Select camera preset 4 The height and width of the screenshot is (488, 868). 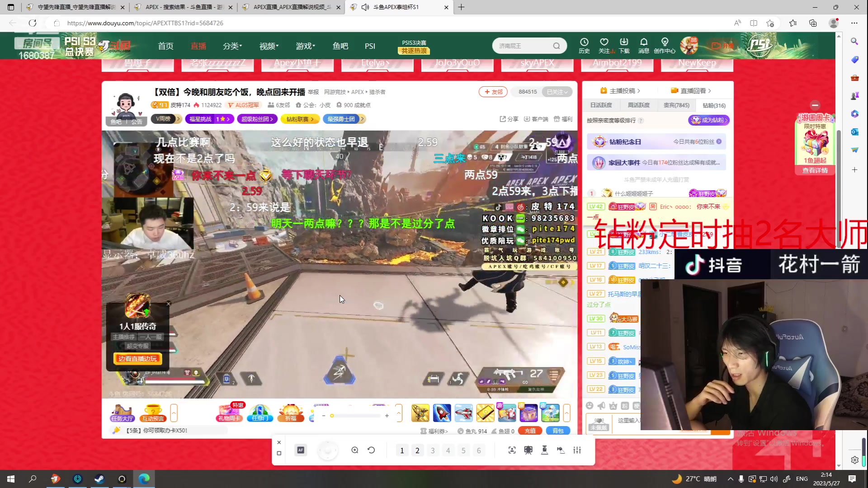tap(448, 450)
